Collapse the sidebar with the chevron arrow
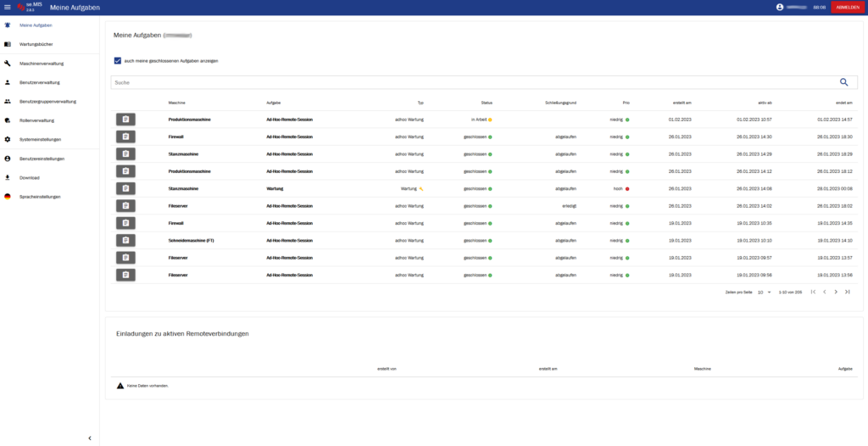Image resolution: width=868 pixels, height=446 pixels. coord(90,438)
